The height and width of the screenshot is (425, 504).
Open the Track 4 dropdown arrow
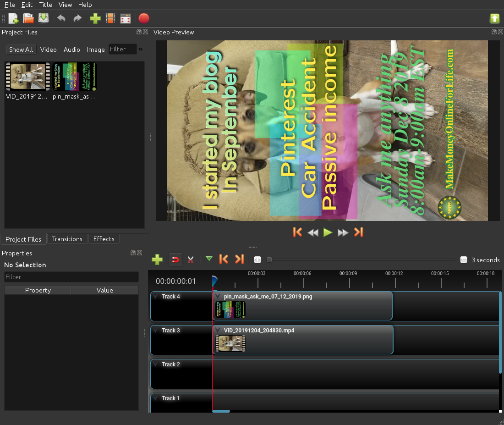point(156,296)
